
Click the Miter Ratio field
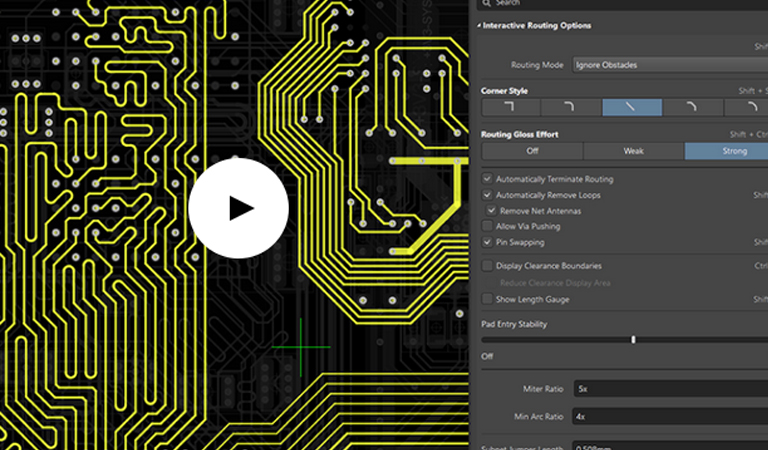coord(671,389)
